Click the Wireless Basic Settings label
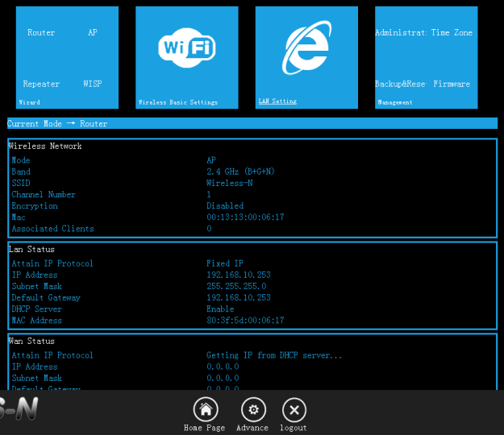This screenshot has height=435, width=504. pyautogui.click(x=177, y=102)
